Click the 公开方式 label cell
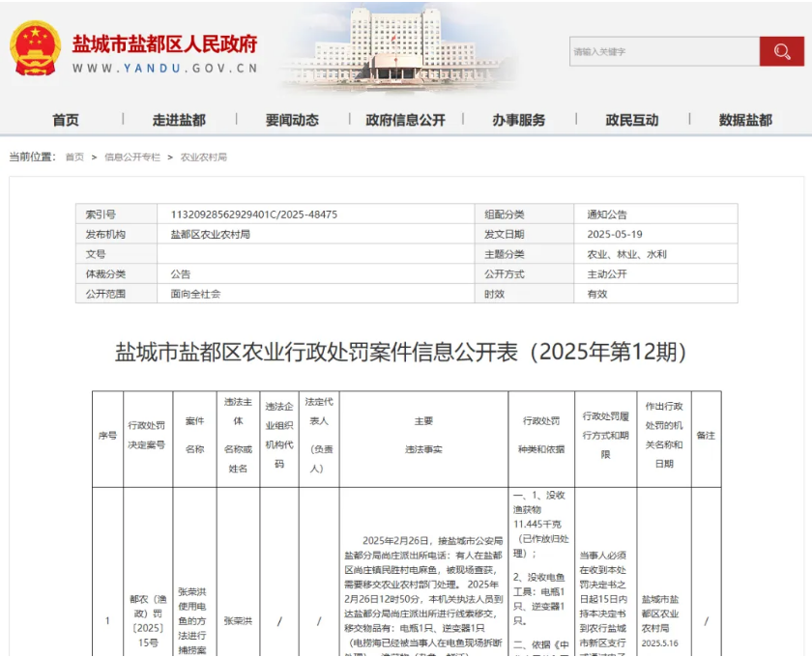The height and width of the screenshot is (657, 812). point(524,273)
